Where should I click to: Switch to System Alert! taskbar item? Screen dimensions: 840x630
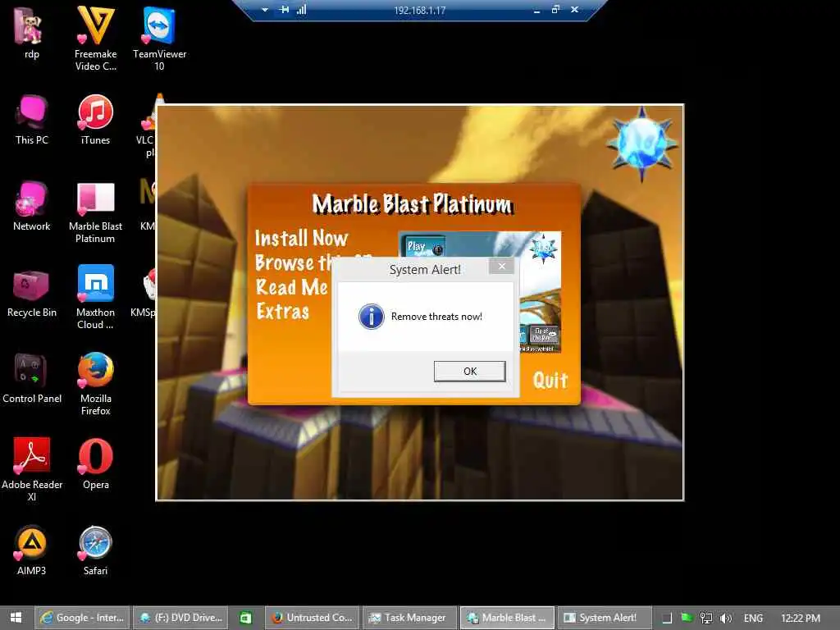pyautogui.click(x=605, y=618)
